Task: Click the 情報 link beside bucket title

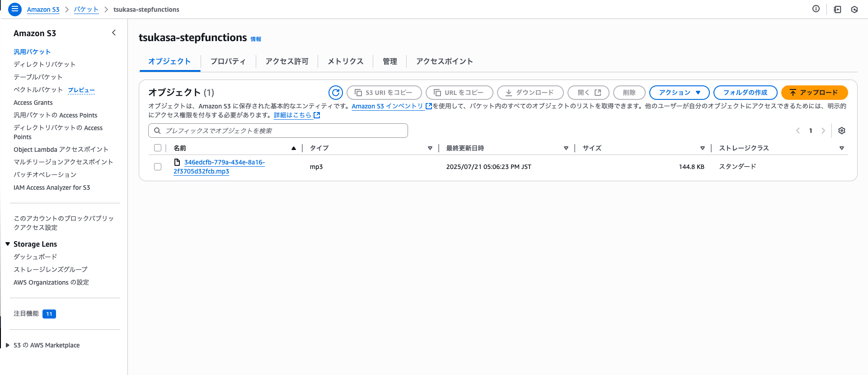Action: 256,39
